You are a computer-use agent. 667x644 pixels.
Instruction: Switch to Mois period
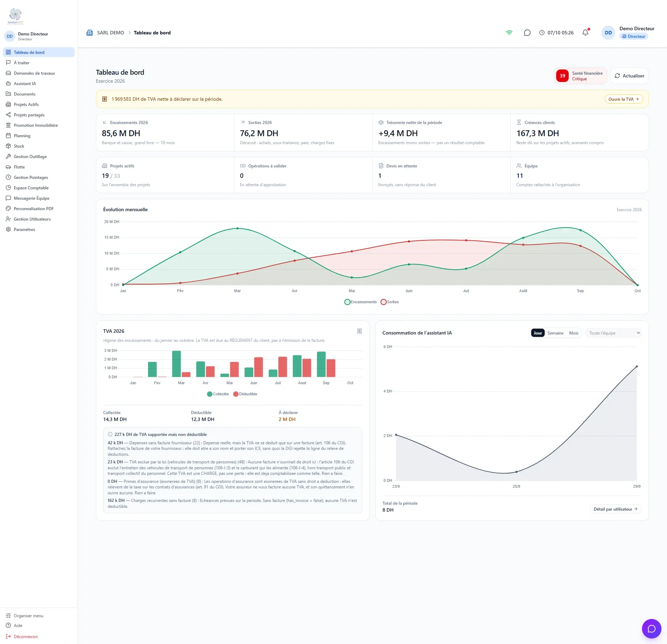(x=574, y=333)
